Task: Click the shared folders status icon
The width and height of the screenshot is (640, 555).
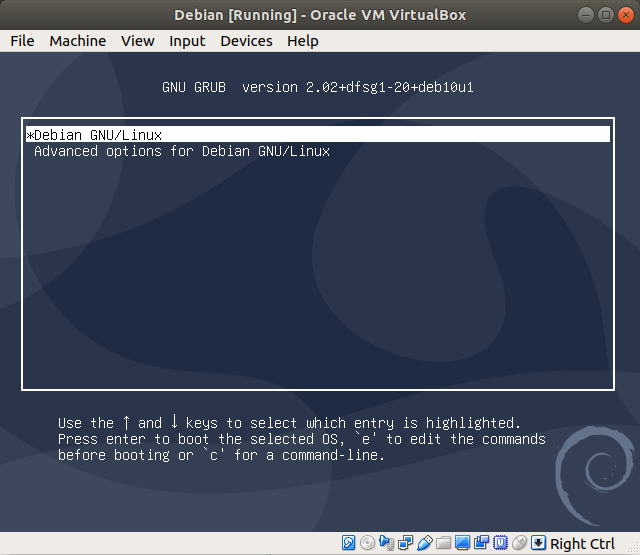Action: [x=443, y=543]
